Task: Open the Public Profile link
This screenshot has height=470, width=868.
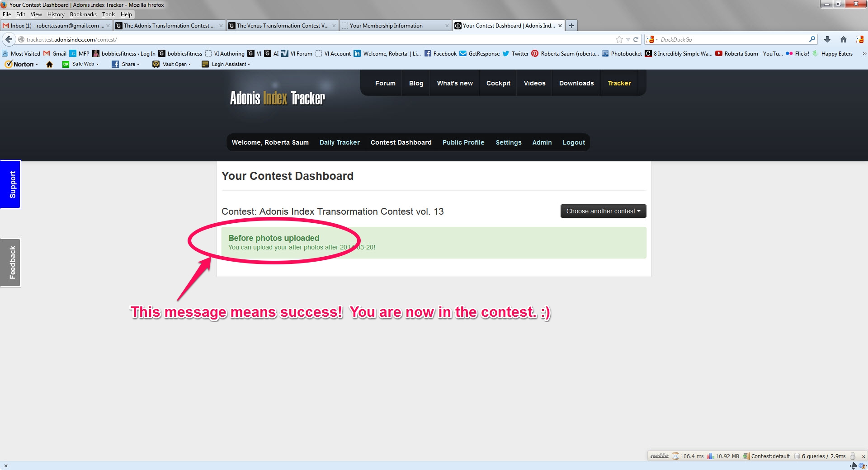Action: pos(463,142)
